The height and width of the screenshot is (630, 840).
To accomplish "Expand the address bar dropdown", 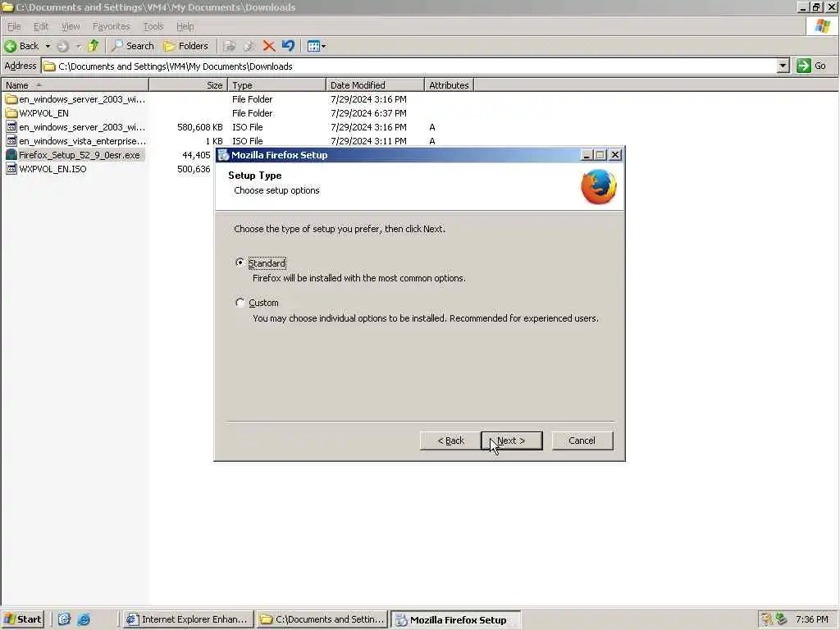I will click(783, 66).
